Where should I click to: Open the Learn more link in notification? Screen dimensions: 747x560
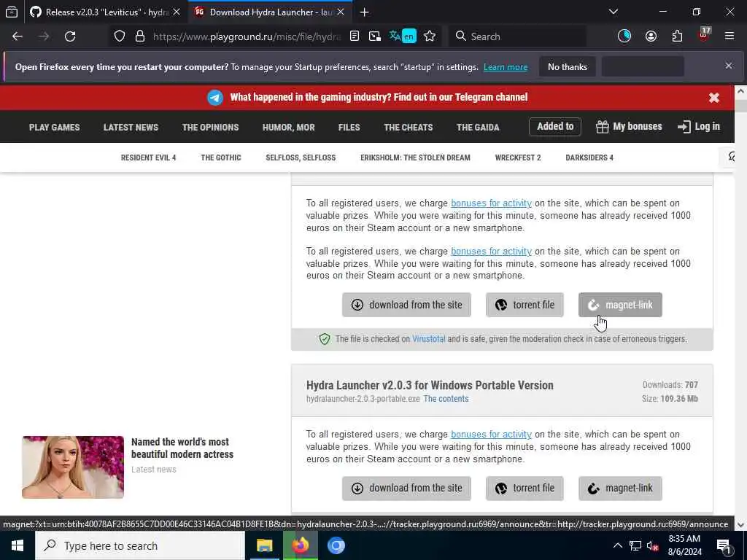[x=506, y=67]
